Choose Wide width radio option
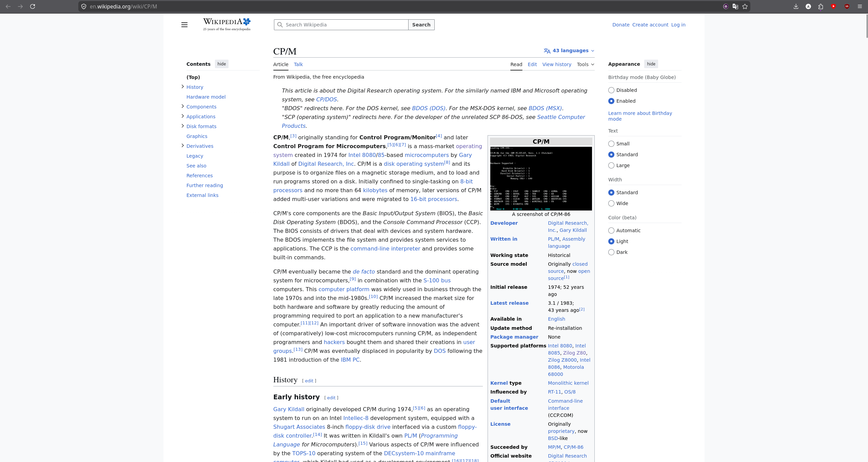Viewport: 868px width, 462px height. click(611, 203)
